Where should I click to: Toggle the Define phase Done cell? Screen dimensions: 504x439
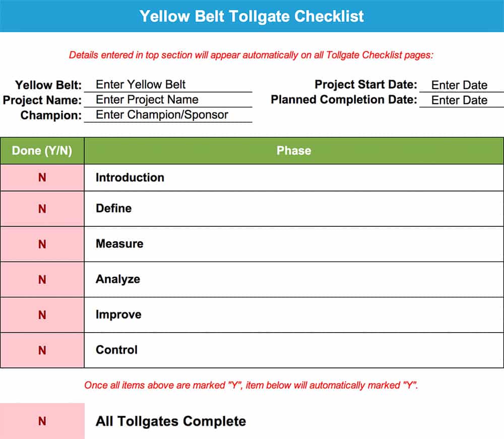tap(42, 209)
